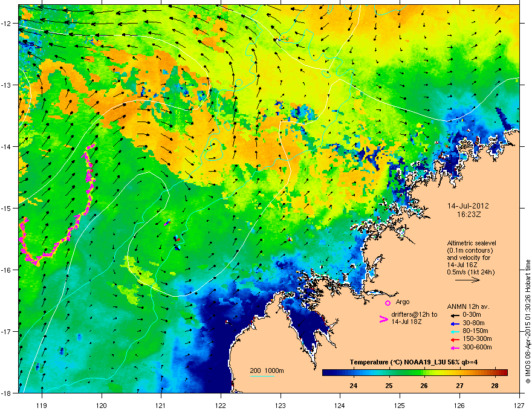This screenshot has width=532, height=411.
Task: Click the latitude axis label -12
Action: click(x=7, y=24)
